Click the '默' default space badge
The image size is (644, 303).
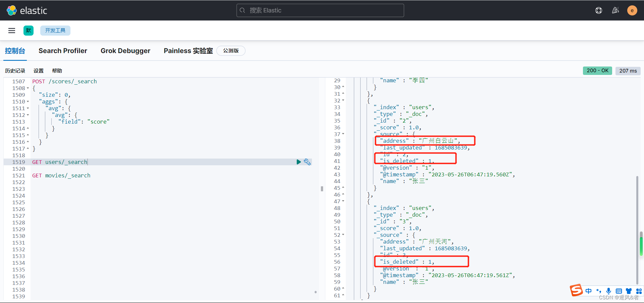pos(28,30)
